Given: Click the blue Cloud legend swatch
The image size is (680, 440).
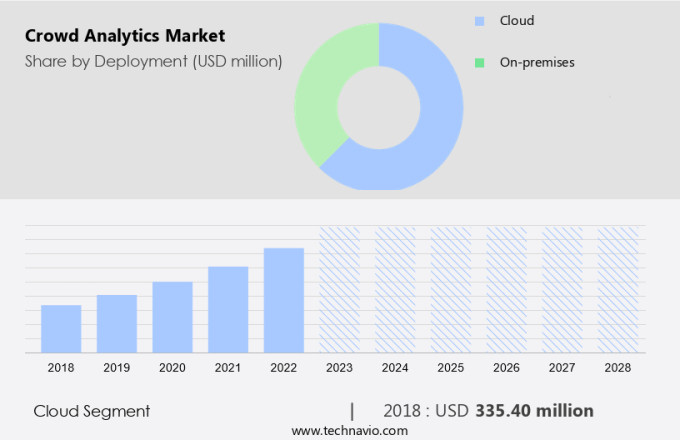Looking at the screenshot, I should click(x=480, y=20).
